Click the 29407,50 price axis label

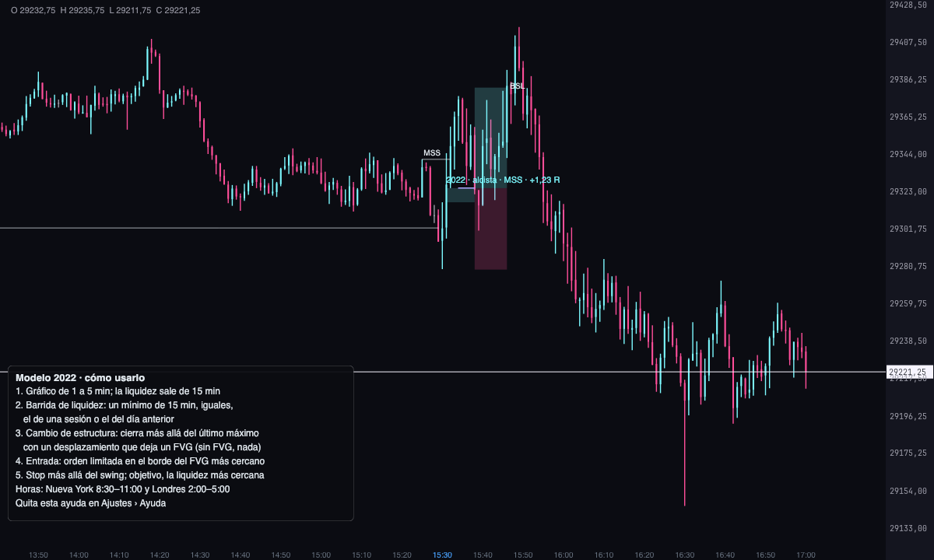(x=908, y=42)
